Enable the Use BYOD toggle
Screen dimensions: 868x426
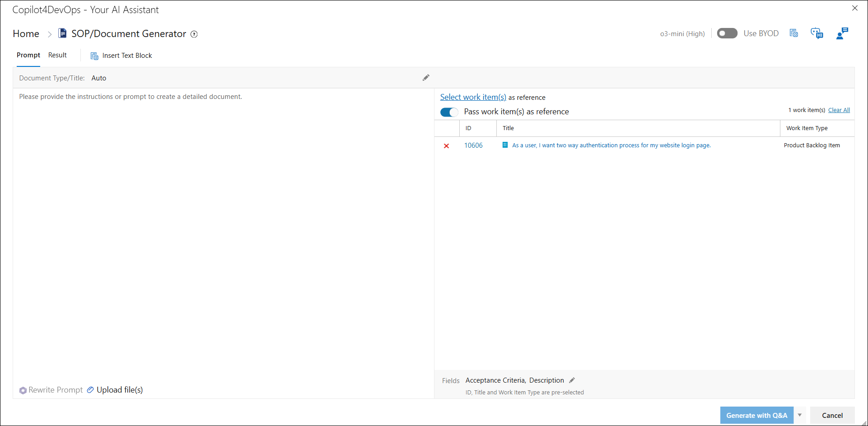click(x=727, y=33)
